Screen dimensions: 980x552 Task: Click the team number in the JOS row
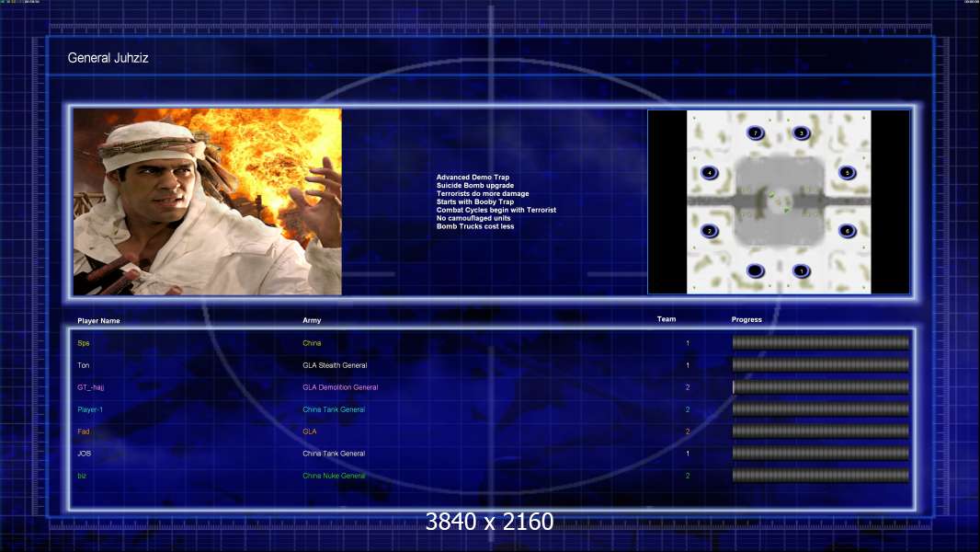(x=688, y=454)
